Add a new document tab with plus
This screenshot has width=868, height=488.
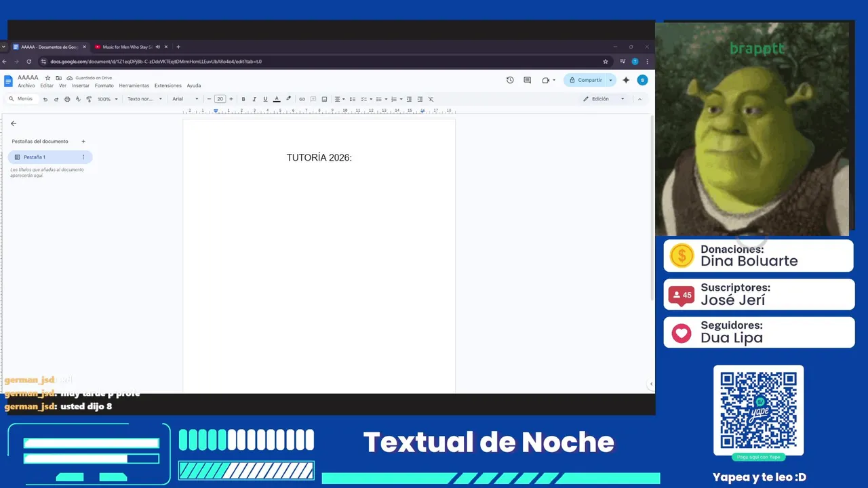[83, 142]
